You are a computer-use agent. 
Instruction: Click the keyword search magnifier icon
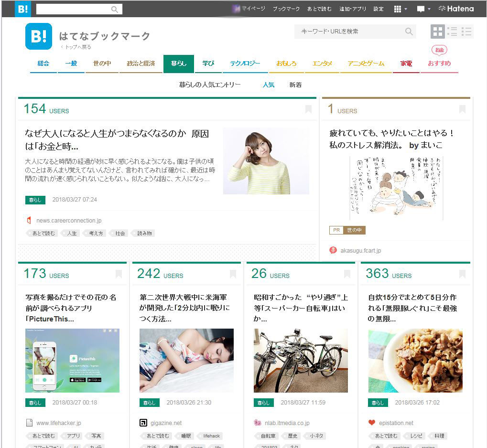tap(409, 32)
